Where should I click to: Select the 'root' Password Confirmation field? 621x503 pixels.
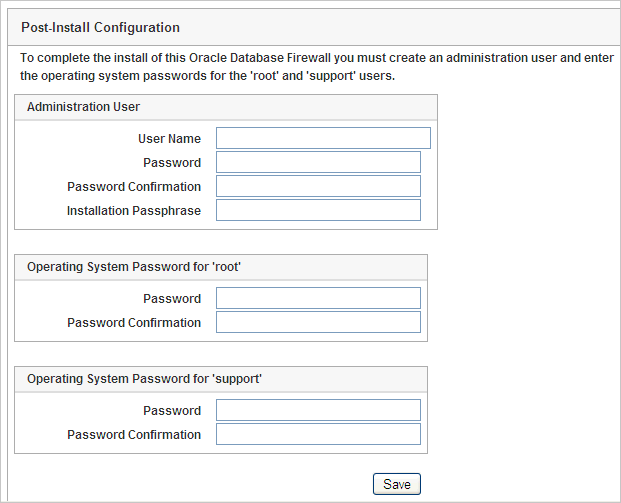tap(318, 322)
